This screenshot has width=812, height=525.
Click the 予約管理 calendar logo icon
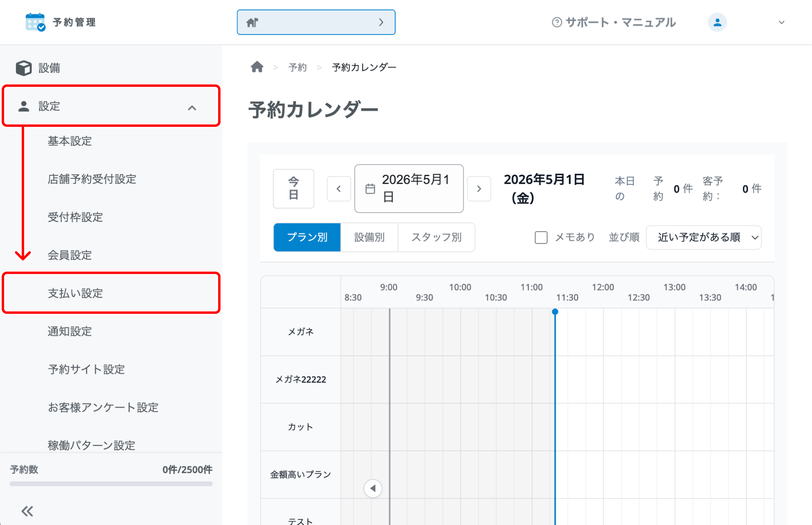35,22
